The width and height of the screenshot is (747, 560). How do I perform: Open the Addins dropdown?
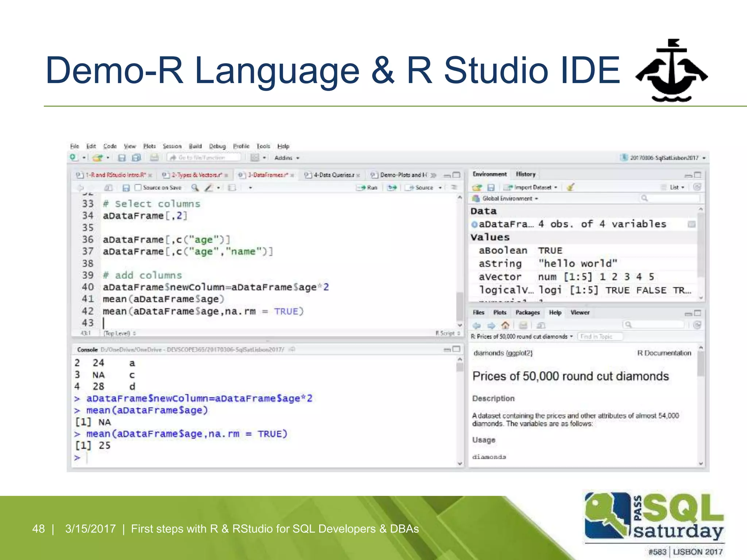[287, 158]
